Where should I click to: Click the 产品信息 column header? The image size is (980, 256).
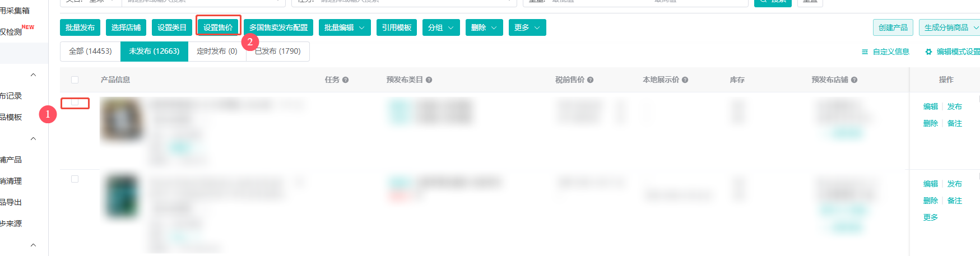115,80
